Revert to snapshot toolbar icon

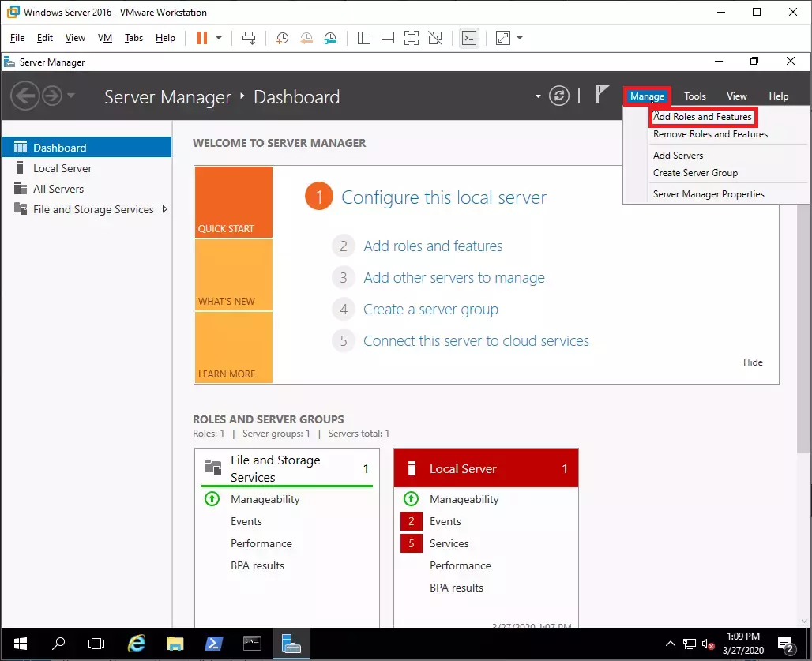(306, 38)
